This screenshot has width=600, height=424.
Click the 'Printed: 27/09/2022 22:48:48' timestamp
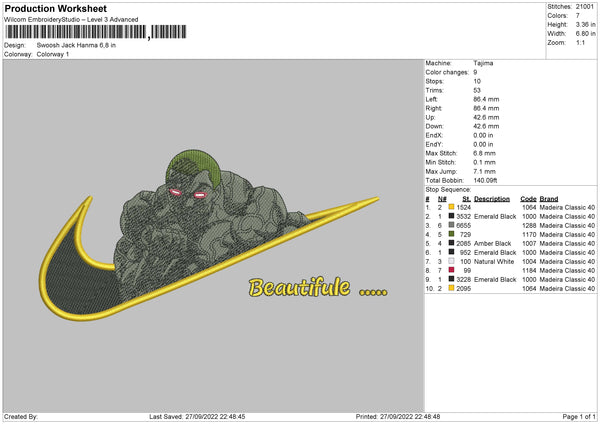pyautogui.click(x=398, y=417)
